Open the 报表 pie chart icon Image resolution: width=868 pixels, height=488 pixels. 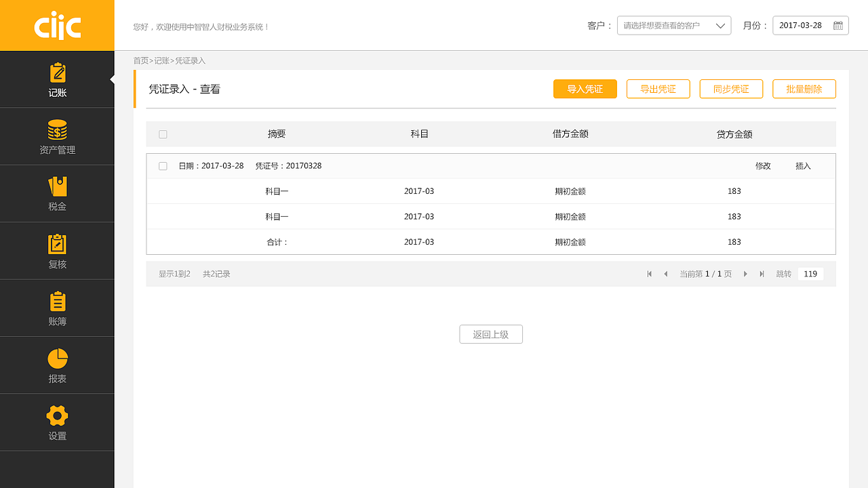(57, 359)
